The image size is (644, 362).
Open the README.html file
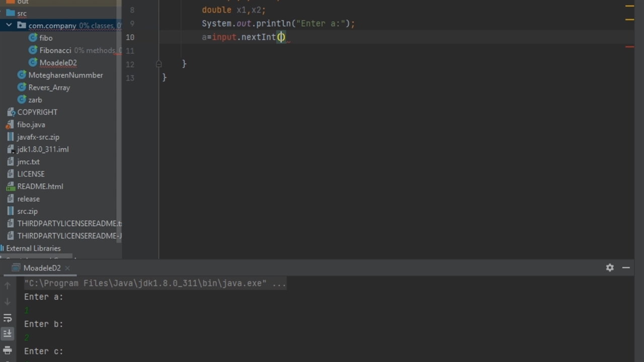[x=40, y=187]
